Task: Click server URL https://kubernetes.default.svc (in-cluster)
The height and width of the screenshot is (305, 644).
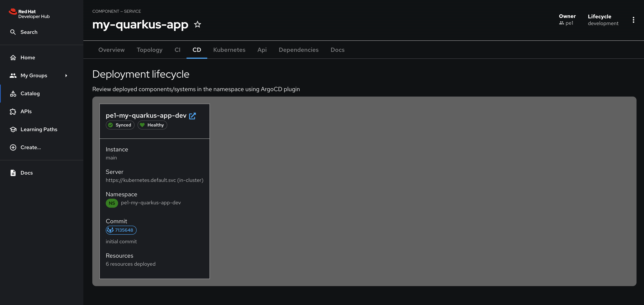Action: click(155, 180)
